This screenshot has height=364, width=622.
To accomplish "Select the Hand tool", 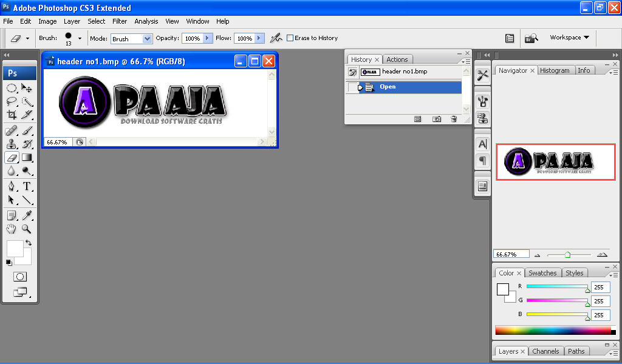I will 12,229.
